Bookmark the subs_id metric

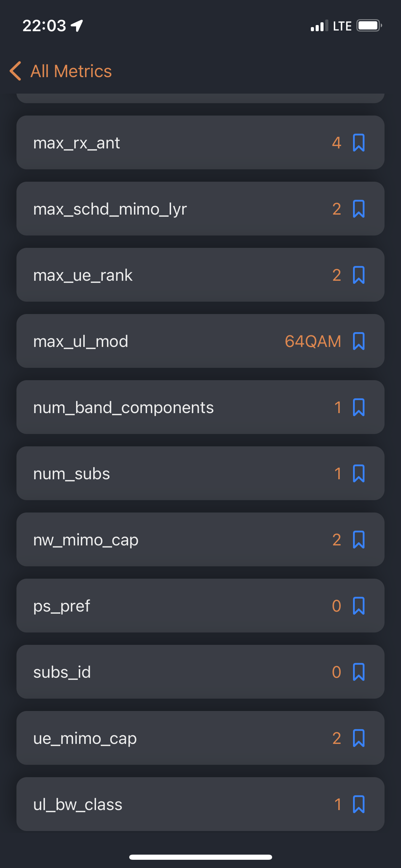[x=359, y=672]
